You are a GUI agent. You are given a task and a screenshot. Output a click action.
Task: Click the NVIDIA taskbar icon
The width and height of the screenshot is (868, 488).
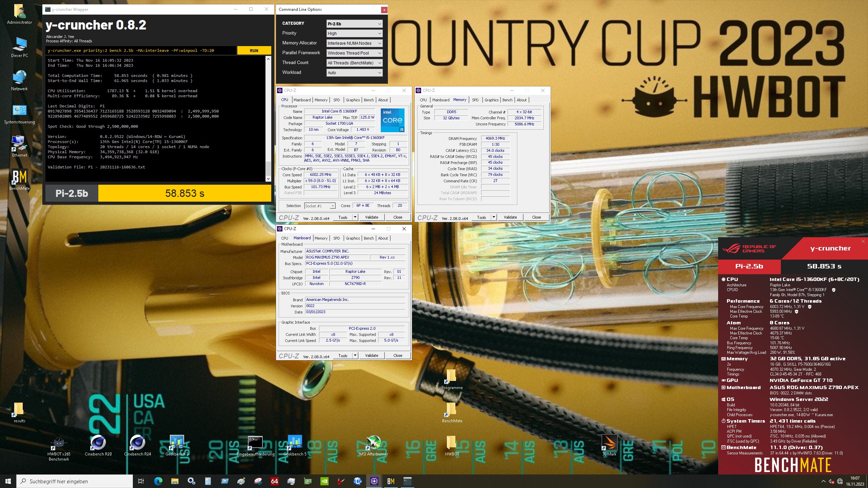point(324,481)
